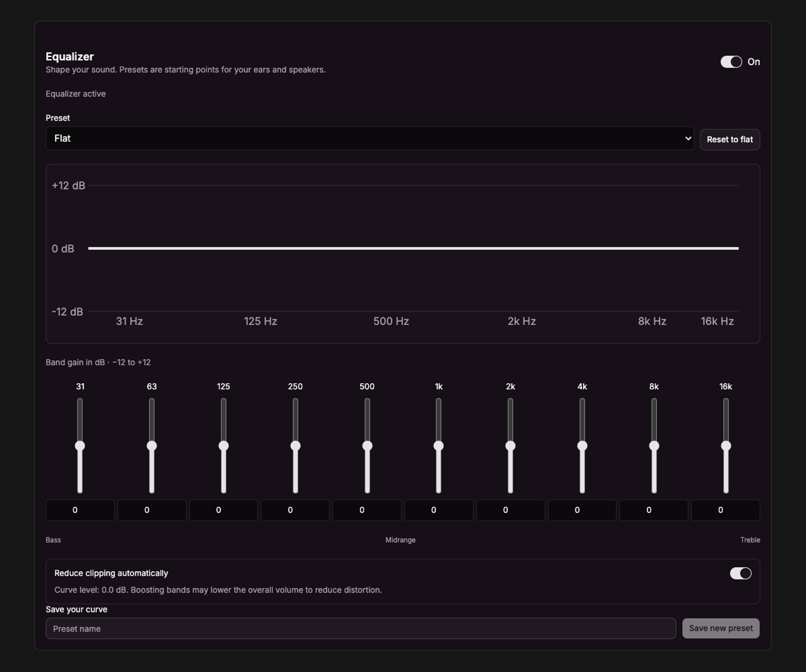
Task: Click the 63 Hz band slider handle
Action: point(151,446)
